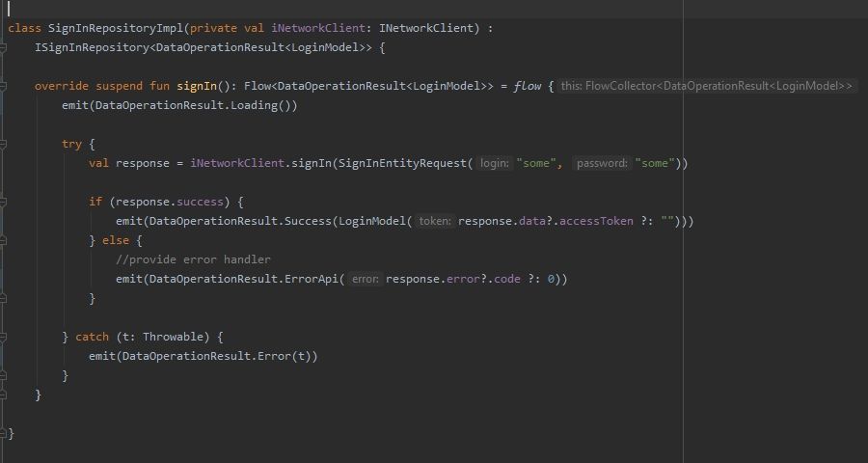Toggle fold marker on the catch line

(3, 337)
